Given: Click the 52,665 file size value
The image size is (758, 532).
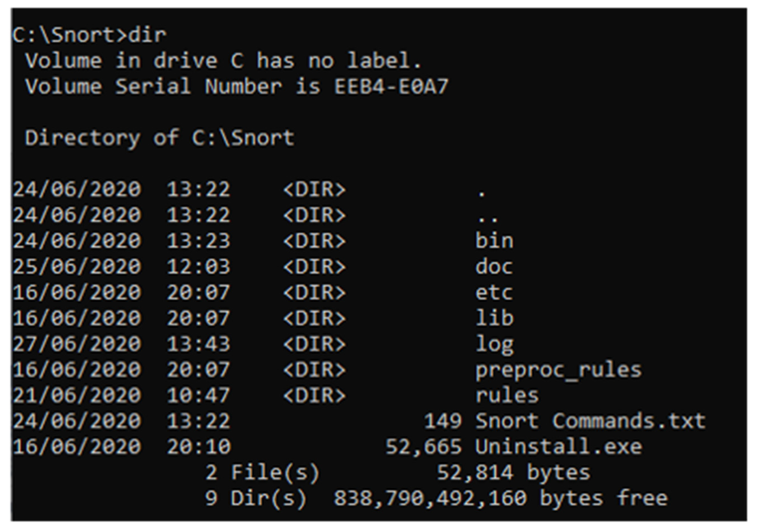Looking at the screenshot, I should point(423,447).
